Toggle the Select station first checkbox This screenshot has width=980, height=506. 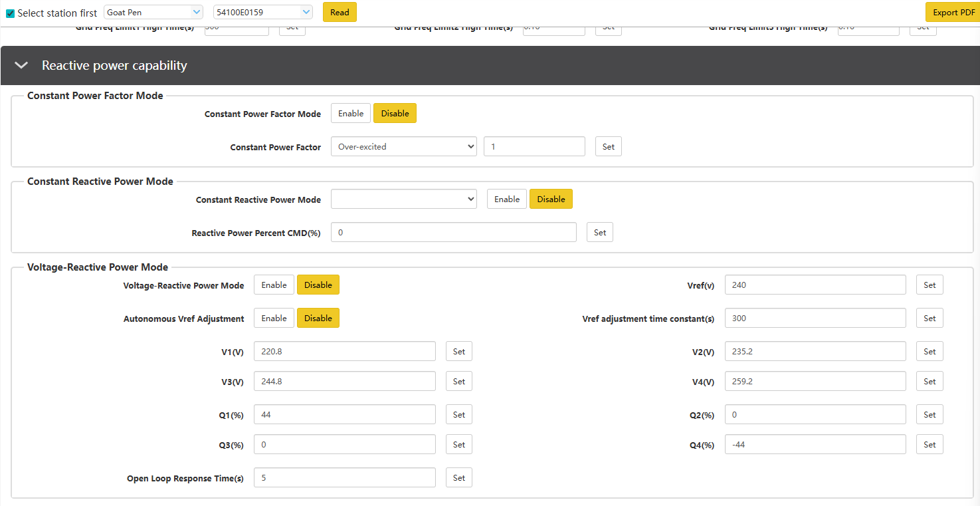pyautogui.click(x=10, y=13)
